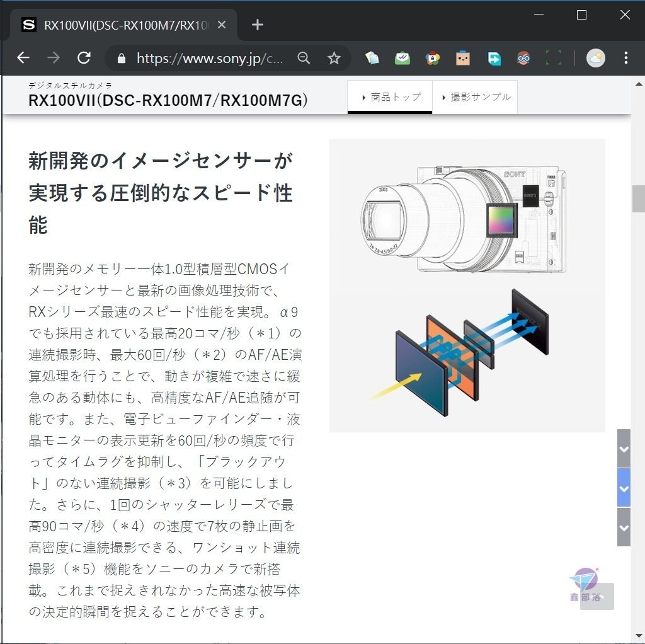Open the green dashed frame screenshot extension
The width and height of the screenshot is (645, 644).
(554, 58)
